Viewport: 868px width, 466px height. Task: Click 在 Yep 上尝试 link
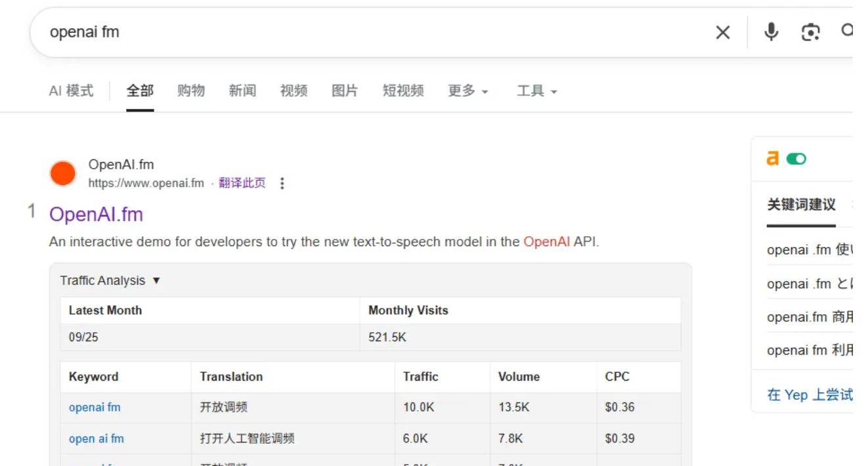pyautogui.click(x=810, y=394)
